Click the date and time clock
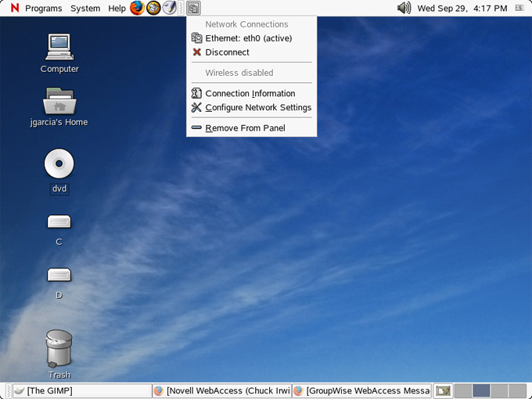This screenshot has width=532, height=399. pyautogui.click(x=462, y=8)
